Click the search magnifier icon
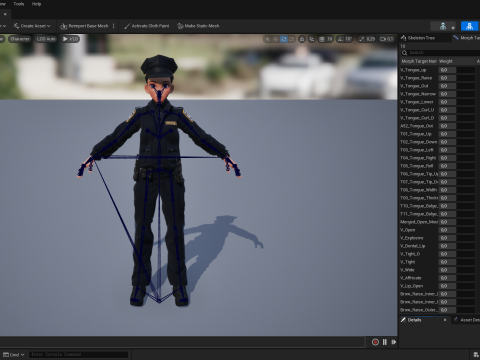 pyautogui.click(x=404, y=53)
